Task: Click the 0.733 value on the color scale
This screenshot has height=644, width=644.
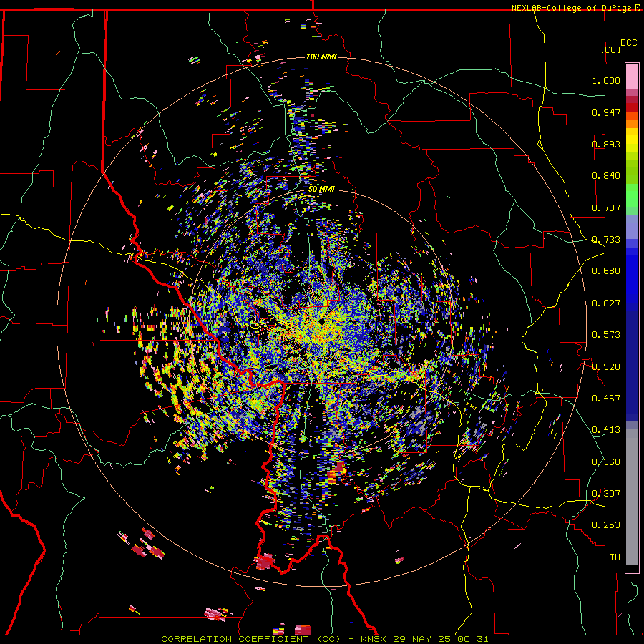Action: (x=606, y=240)
